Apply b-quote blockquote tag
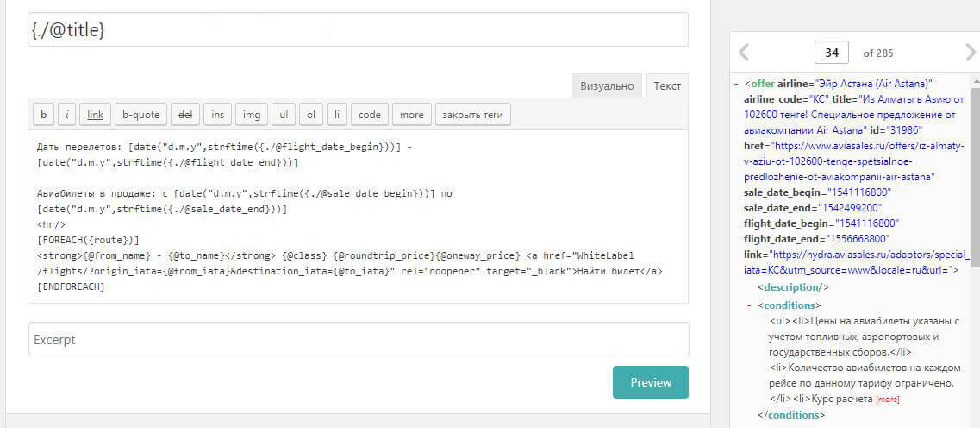The width and height of the screenshot is (980, 428). tap(140, 115)
